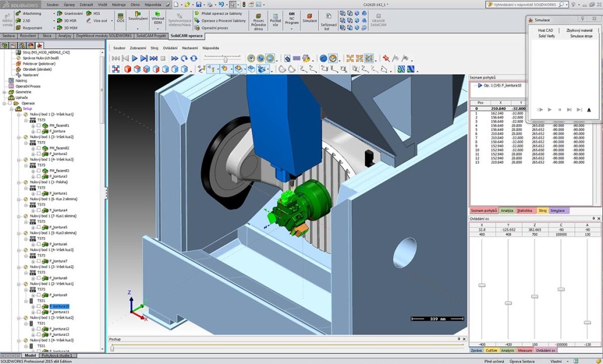Screen dimensions: 603x364
Task: Click the SolidWorks help search field
Action: pos(525,5)
